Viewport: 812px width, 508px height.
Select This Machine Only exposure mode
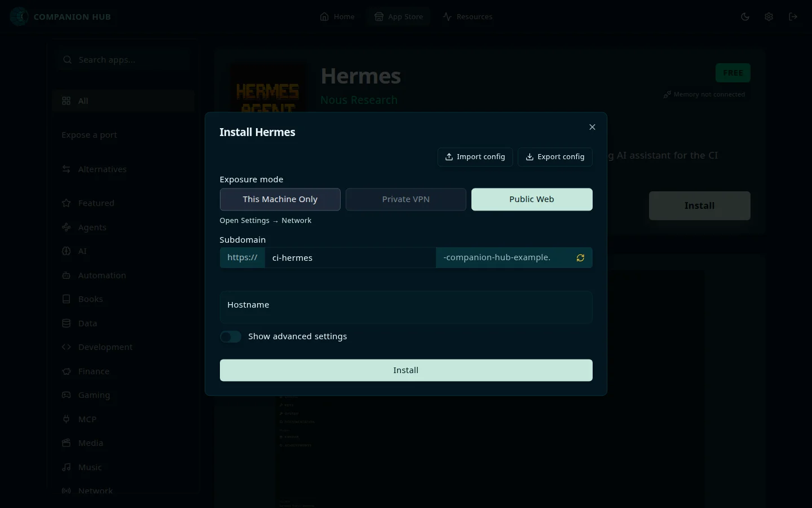point(280,199)
